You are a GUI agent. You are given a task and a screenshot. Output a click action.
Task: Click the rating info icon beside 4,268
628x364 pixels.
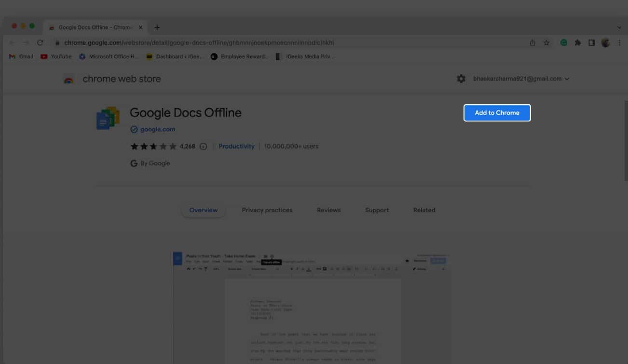pos(203,147)
